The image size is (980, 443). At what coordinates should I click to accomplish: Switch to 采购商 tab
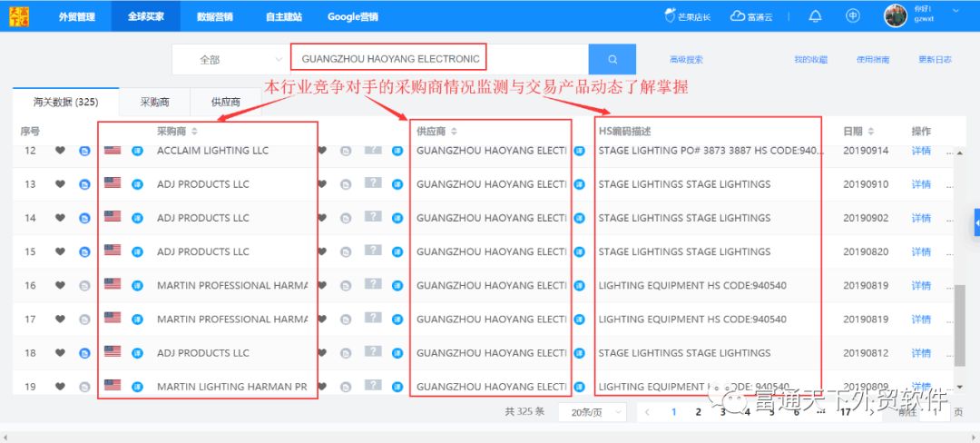(x=154, y=102)
